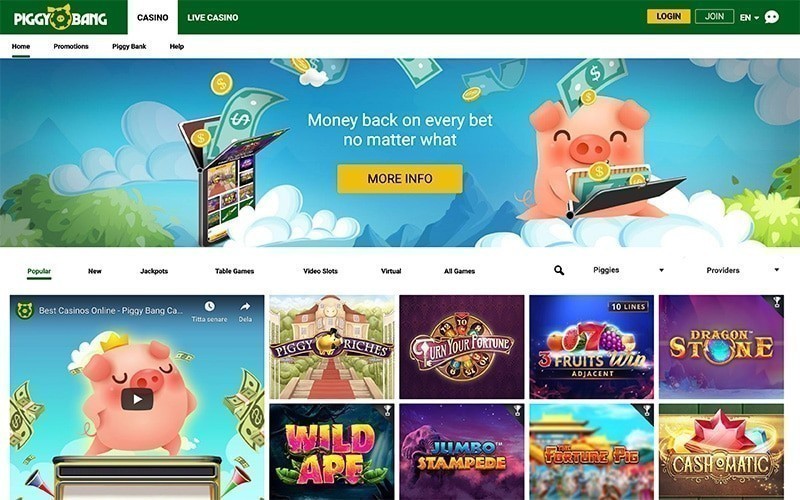Open the Piggies filter dropdown
800x500 pixels.
point(628,270)
